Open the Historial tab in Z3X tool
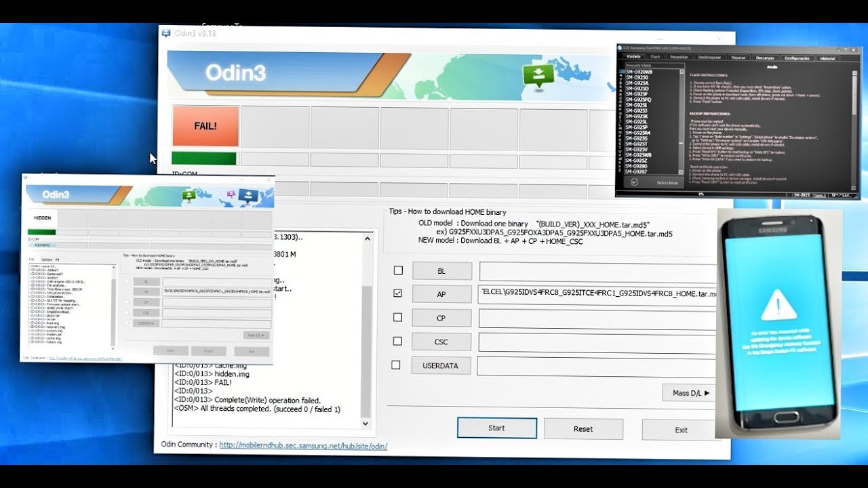868x488 pixels. coord(827,58)
